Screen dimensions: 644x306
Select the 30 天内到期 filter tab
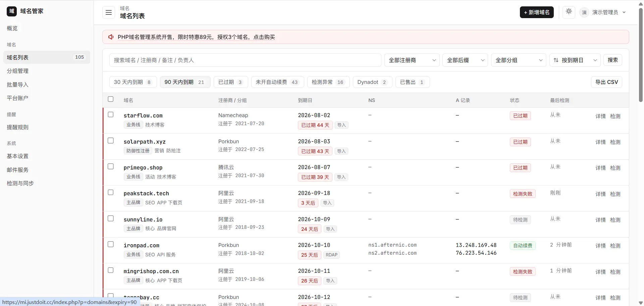click(x=133, y=82)
